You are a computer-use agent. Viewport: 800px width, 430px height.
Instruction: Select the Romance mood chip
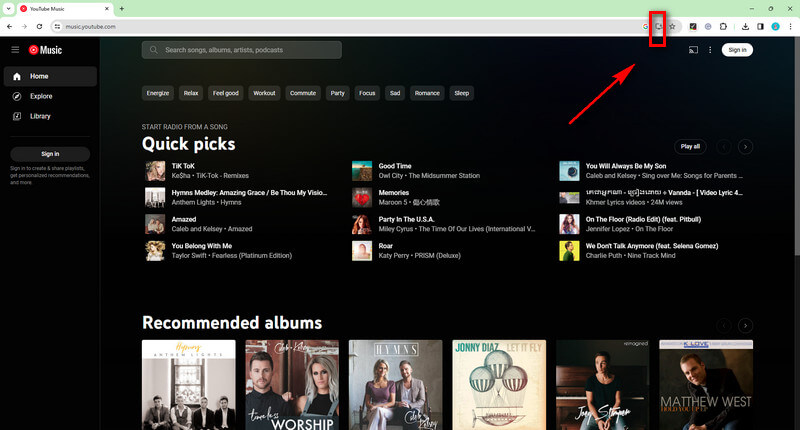click(x=427, y=93)
